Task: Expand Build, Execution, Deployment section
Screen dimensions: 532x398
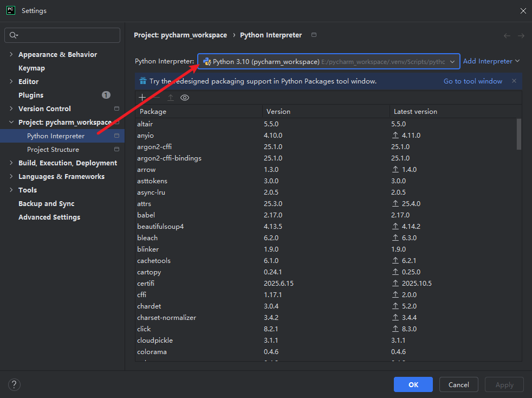Action: [11, 163]
